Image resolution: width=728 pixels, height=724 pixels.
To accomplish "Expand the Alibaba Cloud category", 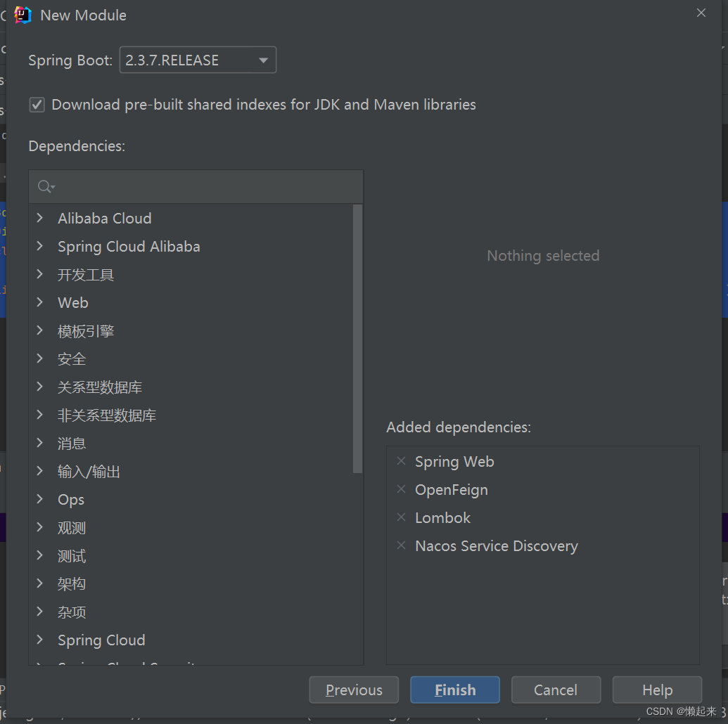I will [x=40, y=218].
